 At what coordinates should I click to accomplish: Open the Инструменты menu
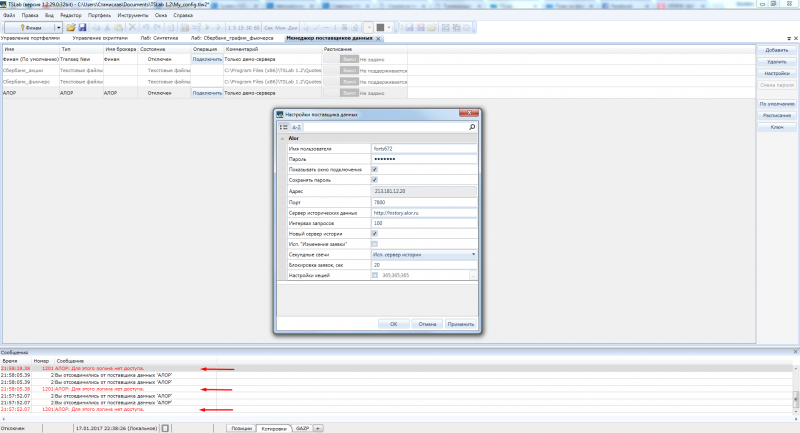[x=133, y=15]
